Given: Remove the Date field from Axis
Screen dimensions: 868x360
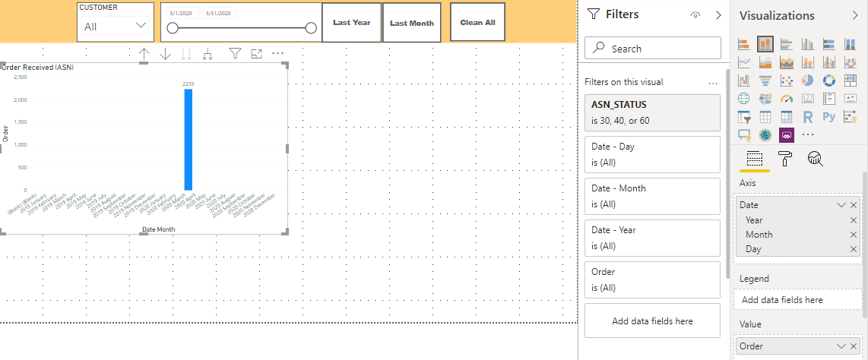Looking at the screenshot, I should tap(854, 205).
